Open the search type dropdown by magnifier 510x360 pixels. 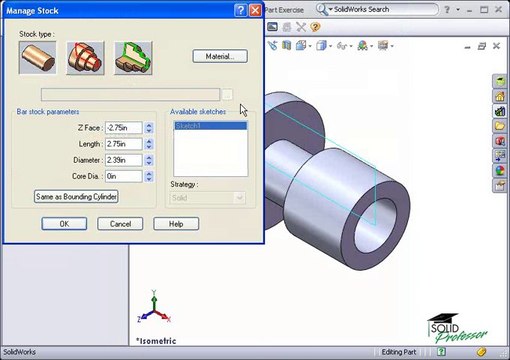click(x=331, y=9)
